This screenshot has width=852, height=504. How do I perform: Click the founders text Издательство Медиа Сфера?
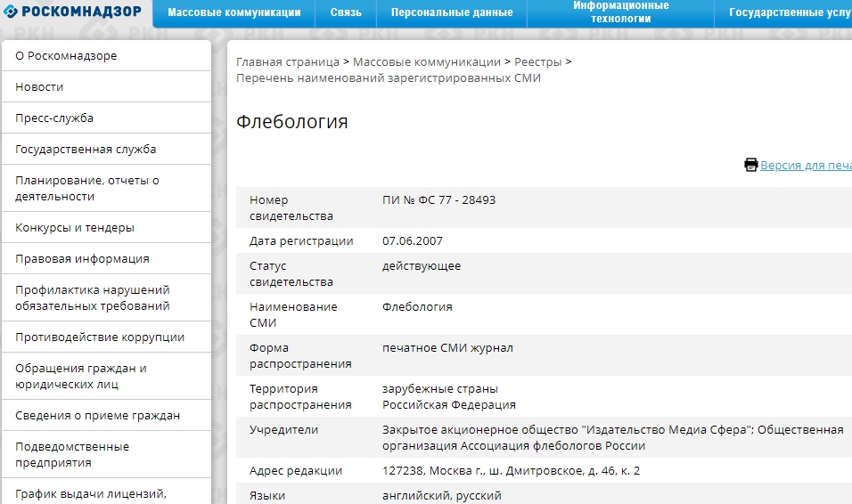coord(666,429)
